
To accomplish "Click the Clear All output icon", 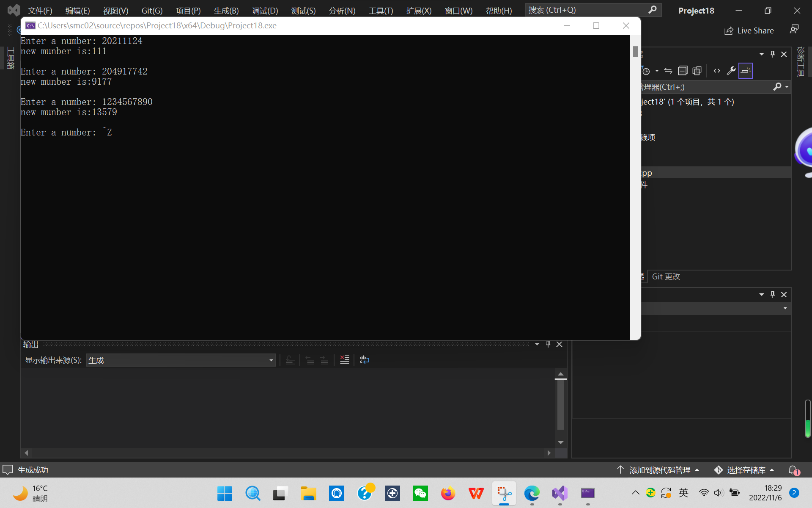I will tap(344, 360).
